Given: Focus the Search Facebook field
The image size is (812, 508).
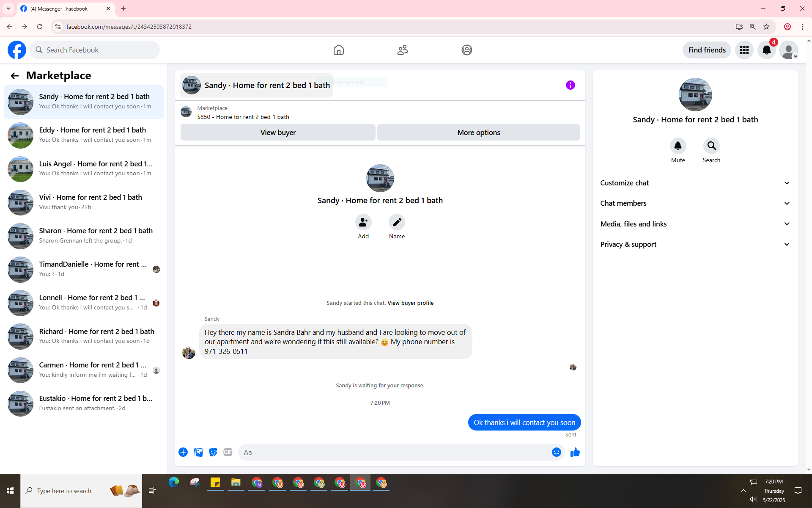Looking at the screenshot, I should point(95,50).
